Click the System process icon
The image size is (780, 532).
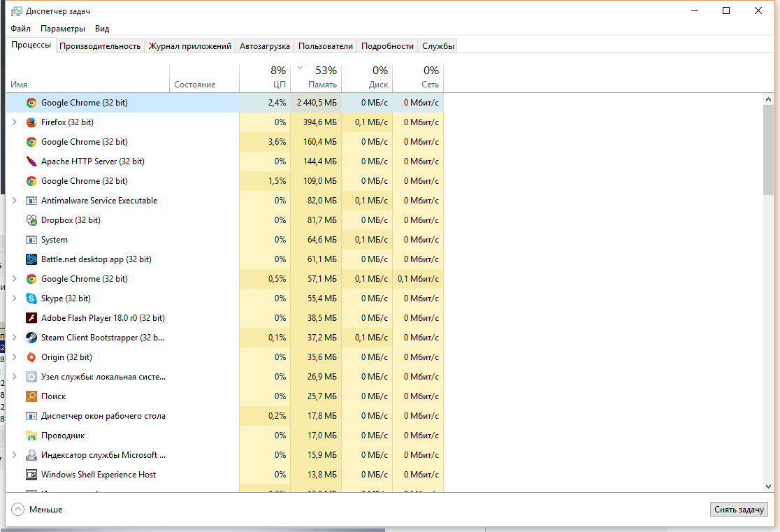pyautogui.click(x=31, y=240)
